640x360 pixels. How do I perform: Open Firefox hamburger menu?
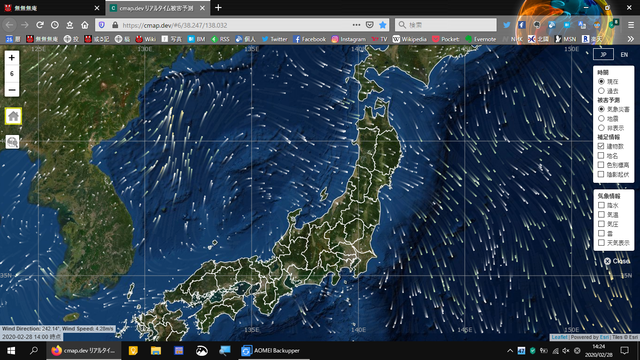631,25
